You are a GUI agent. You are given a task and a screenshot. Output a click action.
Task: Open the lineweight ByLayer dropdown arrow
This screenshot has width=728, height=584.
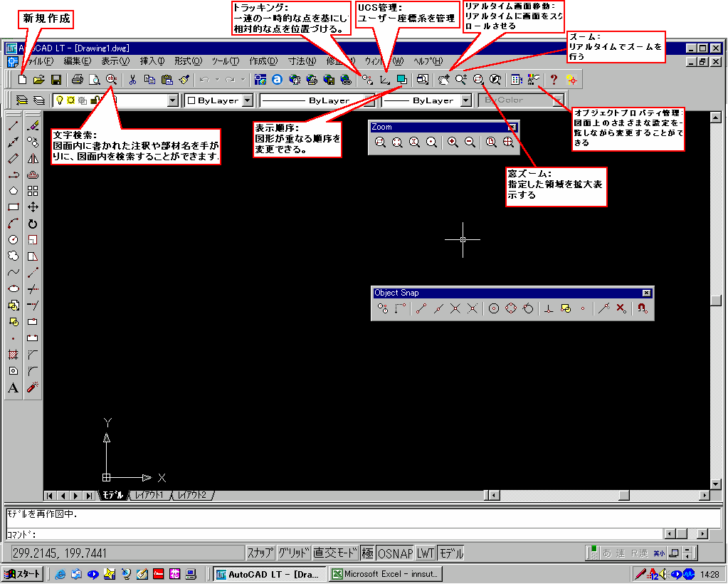[466, 100]
